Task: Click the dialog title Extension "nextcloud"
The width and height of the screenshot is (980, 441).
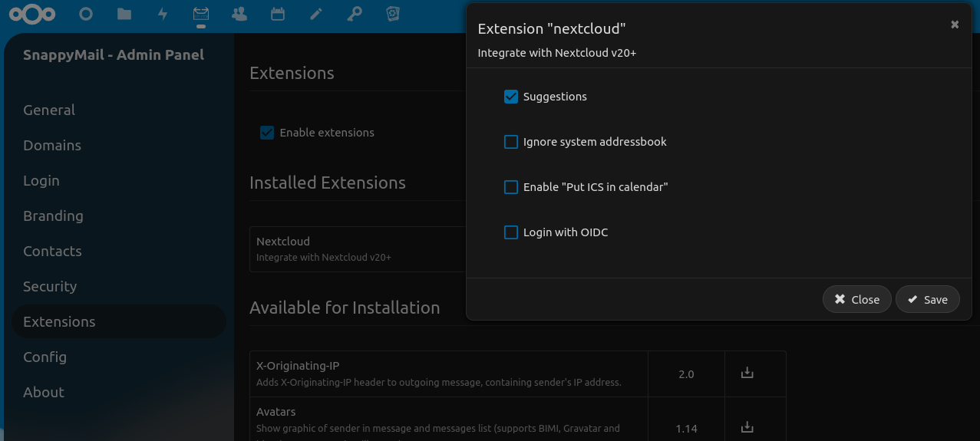Action: [552, 28]
